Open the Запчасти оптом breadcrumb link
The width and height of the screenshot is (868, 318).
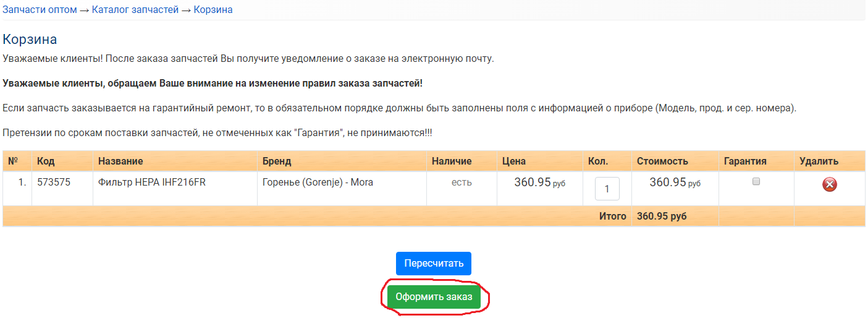tap(40, 10)
